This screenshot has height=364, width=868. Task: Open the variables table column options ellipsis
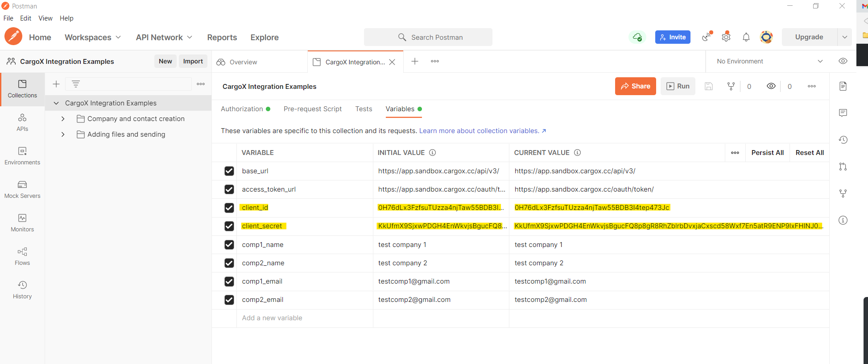click(735, 153)
